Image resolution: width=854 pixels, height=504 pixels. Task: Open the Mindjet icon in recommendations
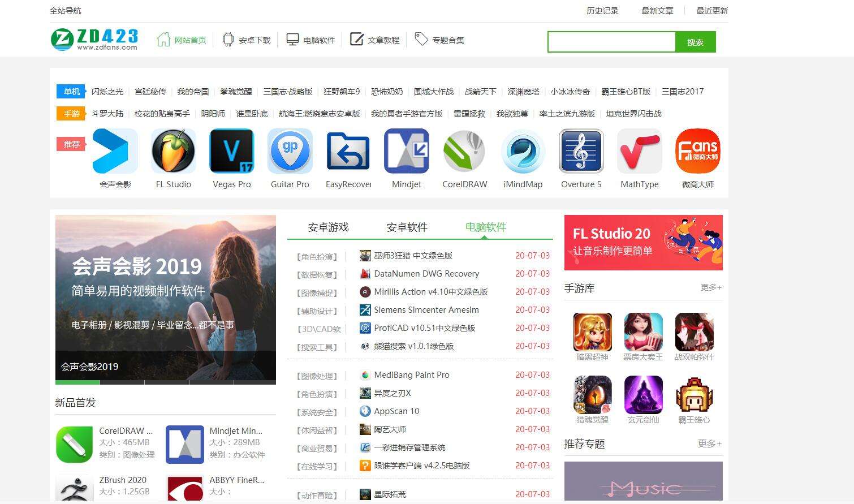[407, 151]
